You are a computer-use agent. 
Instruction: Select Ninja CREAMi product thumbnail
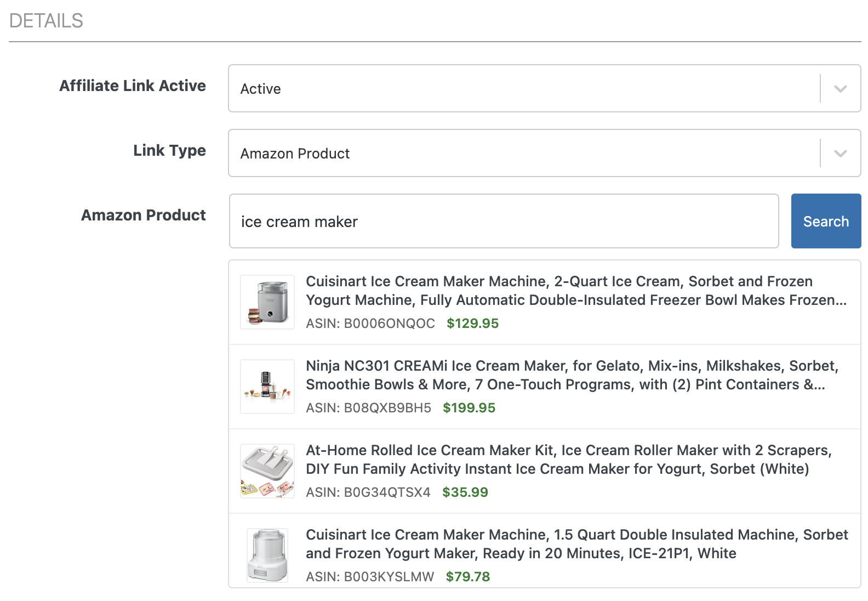point(267,387)
